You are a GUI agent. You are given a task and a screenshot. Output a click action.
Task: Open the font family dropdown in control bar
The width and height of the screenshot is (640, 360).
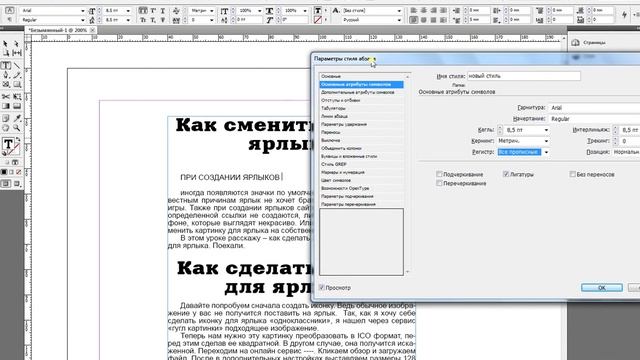tap(82, 11)
